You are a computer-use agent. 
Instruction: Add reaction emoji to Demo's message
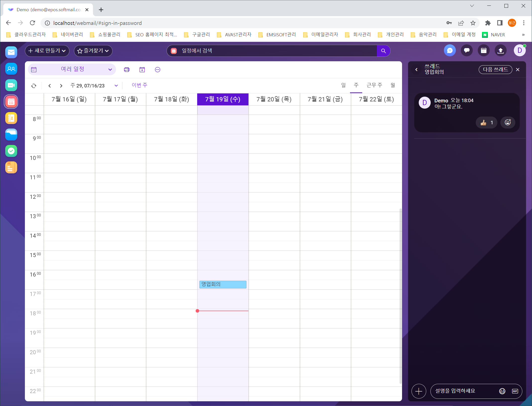(x=508, y=123)
